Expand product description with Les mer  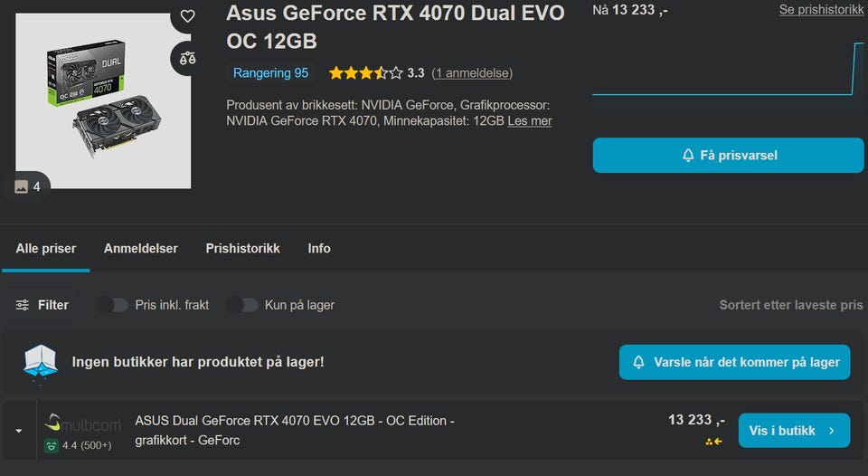(x=530, y=120)
